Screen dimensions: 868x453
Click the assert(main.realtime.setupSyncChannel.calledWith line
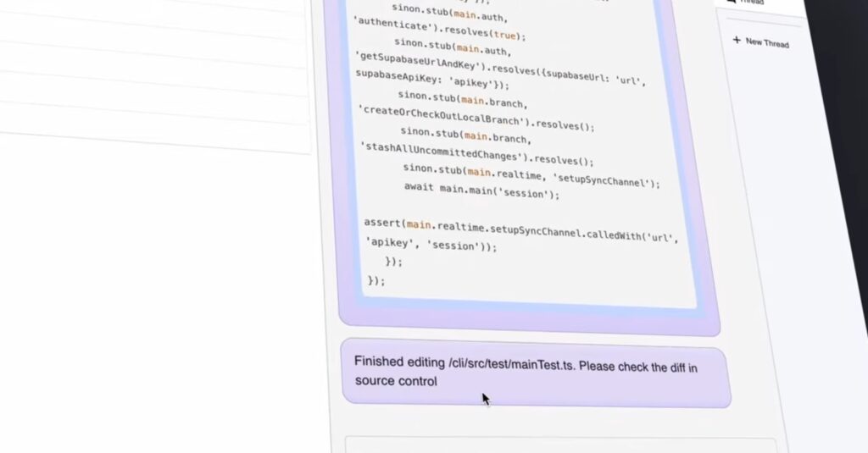[x=520, y=229]
